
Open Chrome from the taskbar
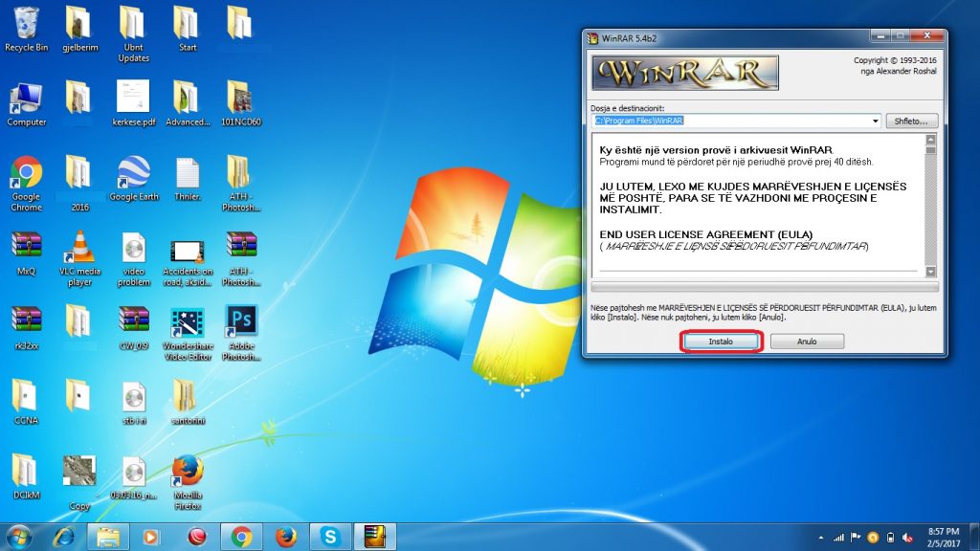(x=241, y=537)
